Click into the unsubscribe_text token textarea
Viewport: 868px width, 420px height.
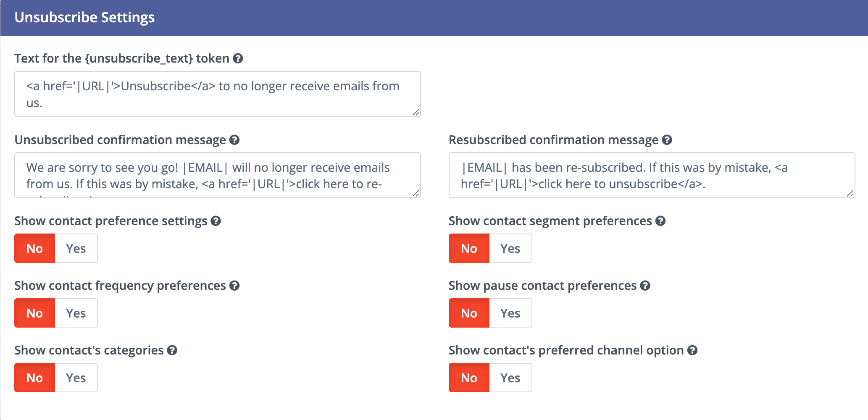point(217,94)
